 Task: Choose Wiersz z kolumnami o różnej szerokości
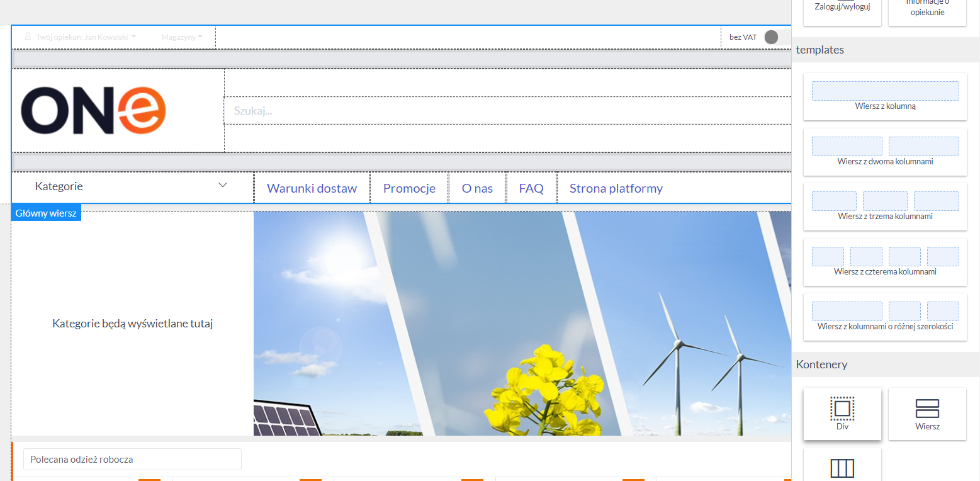coord(885,317)
